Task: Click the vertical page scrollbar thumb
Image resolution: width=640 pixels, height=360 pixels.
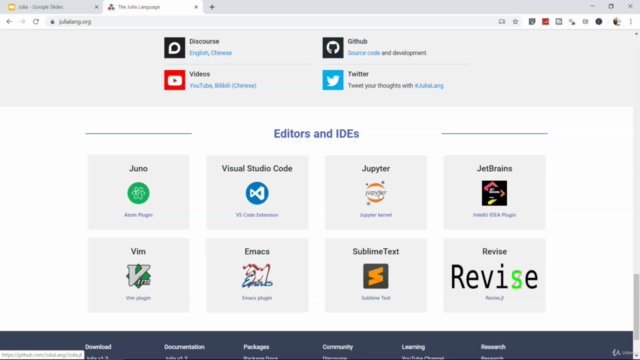Action: click(636, 306)
